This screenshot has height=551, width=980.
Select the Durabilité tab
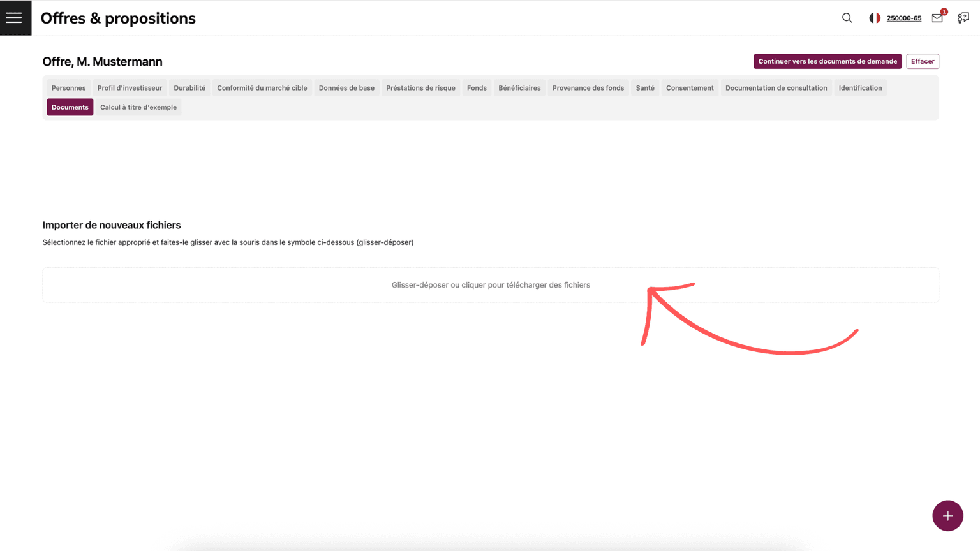coord(189,88)
